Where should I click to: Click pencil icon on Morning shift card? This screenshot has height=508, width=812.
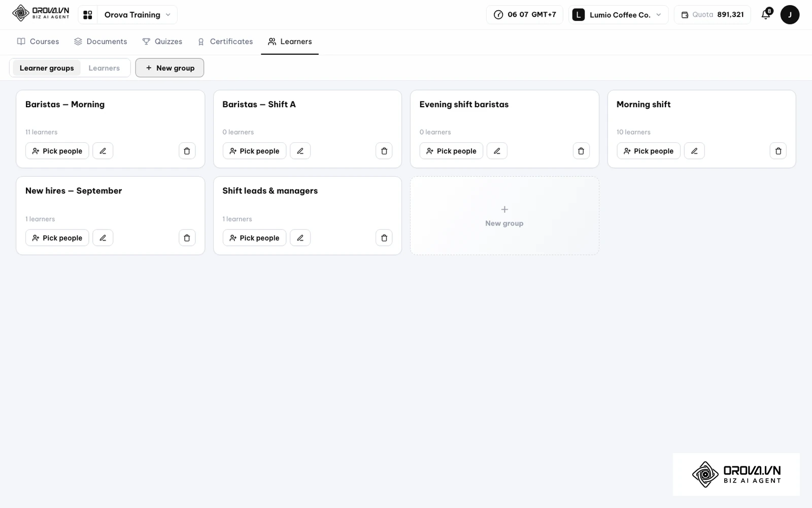[x=694, y=151]
